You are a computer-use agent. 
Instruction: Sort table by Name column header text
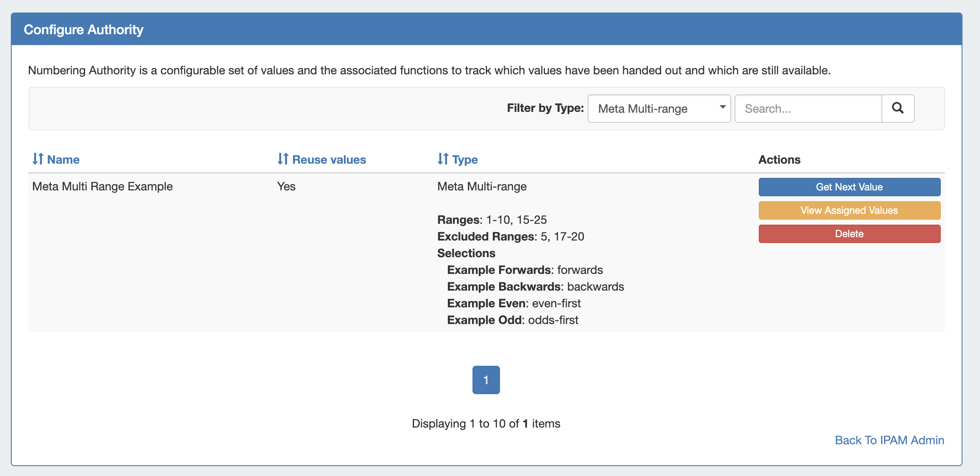63,160
